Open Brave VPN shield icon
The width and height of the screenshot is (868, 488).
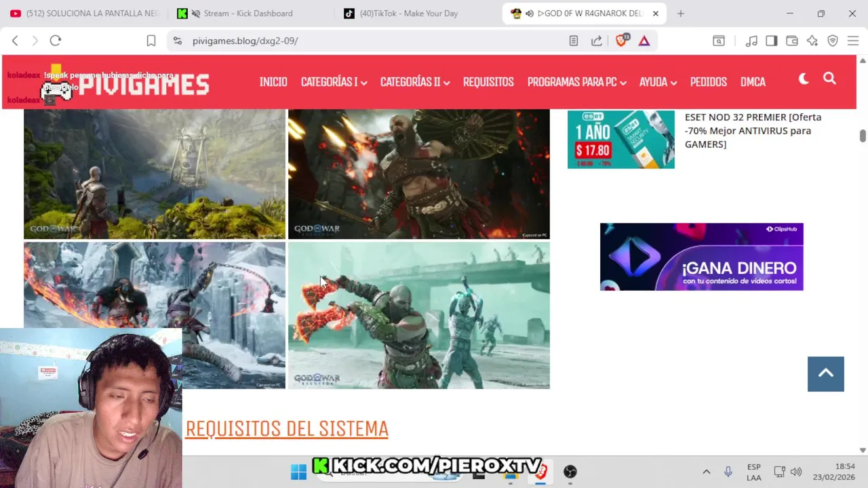(x=833, y=41)
